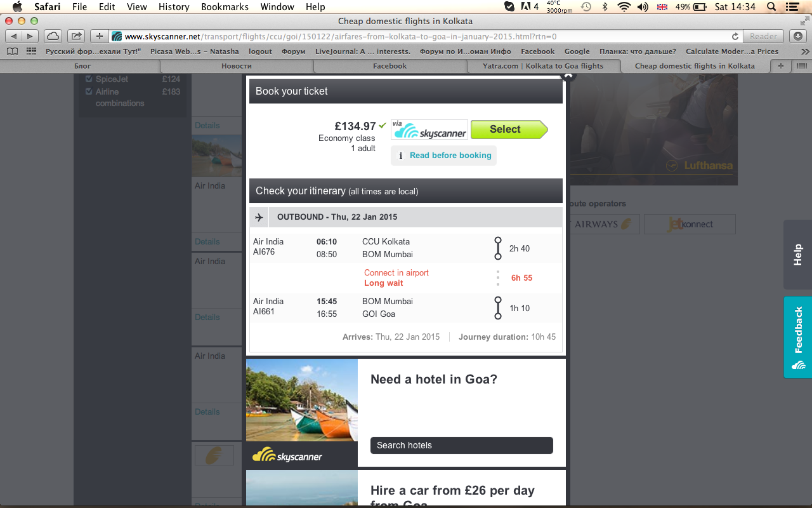This screenshot has width=812, height=508.
Task: Show the bookmarks book icon
Action: [13, 51]
